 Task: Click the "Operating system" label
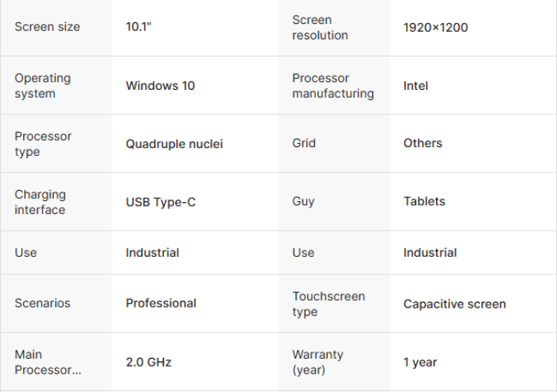[x=43, y=85]
